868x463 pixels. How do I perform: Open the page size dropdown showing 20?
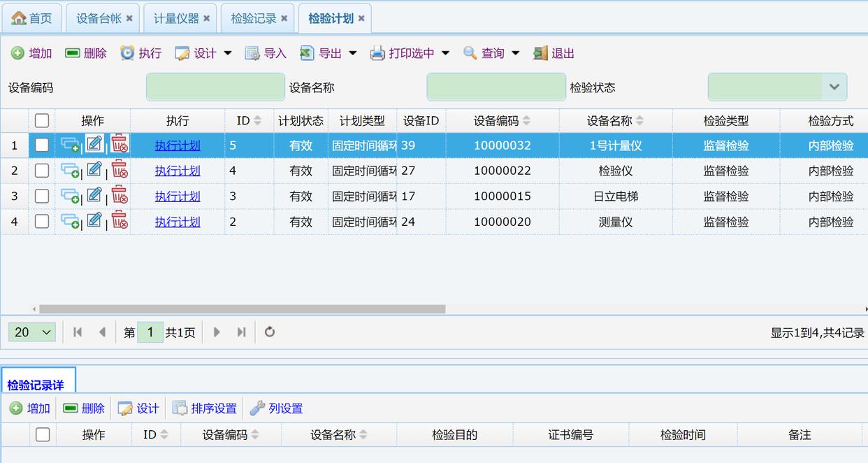(32, 332)
